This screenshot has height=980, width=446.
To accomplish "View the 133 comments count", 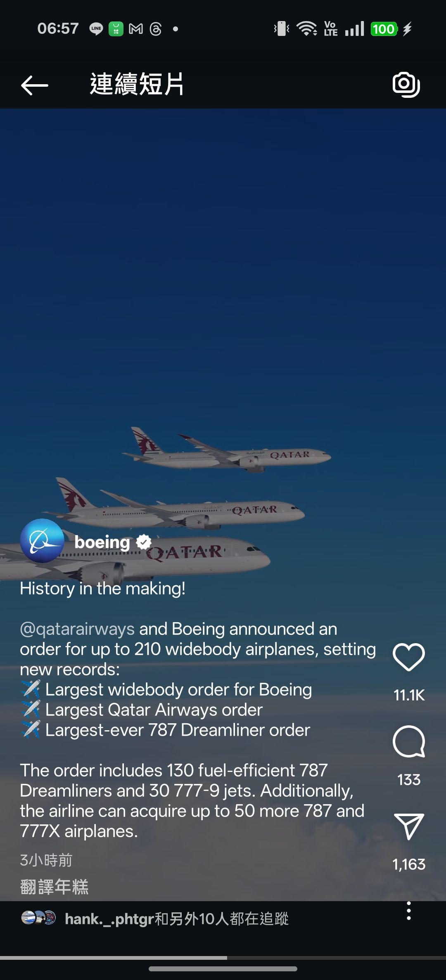I will point(409,780).
